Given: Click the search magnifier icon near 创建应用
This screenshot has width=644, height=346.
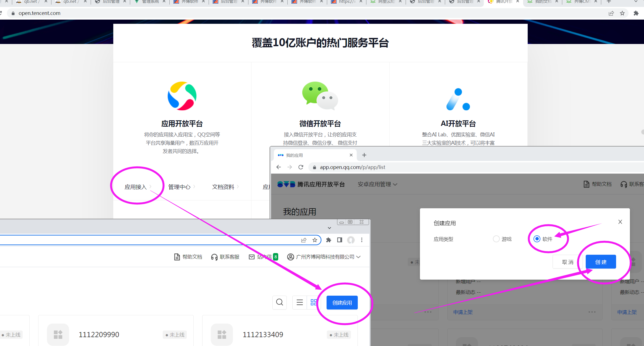Looking at the screenshot, I should tap(280, 302).
